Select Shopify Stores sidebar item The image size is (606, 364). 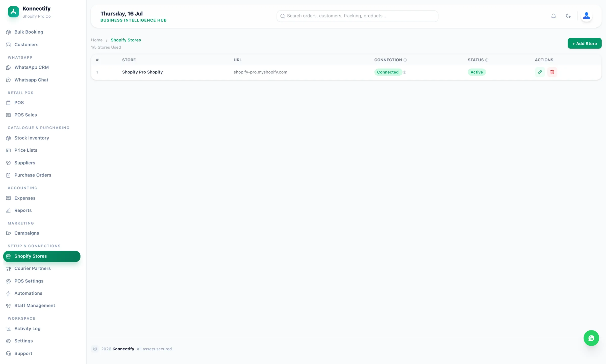tap(42, 256)
